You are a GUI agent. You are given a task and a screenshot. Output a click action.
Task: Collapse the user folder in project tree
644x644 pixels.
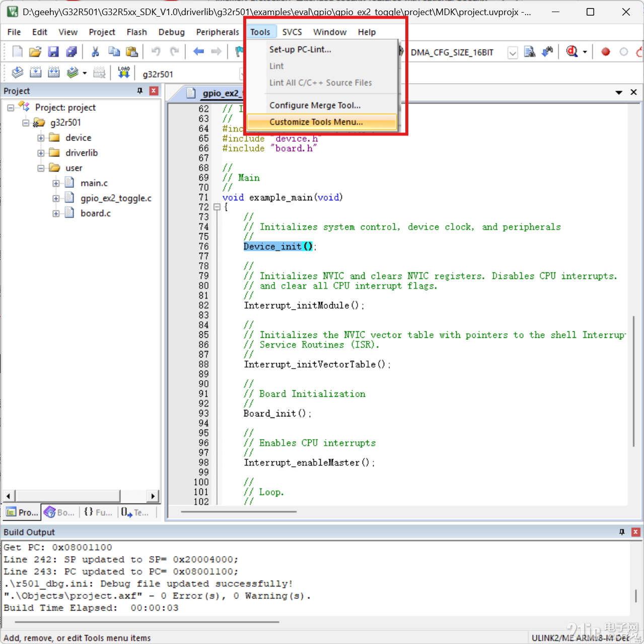point(41,168)
